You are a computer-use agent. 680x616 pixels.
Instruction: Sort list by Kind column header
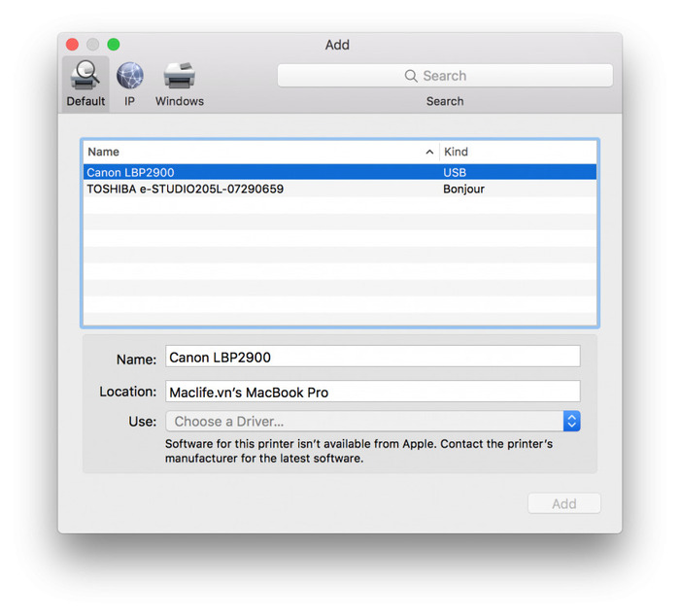coord(518,152)
